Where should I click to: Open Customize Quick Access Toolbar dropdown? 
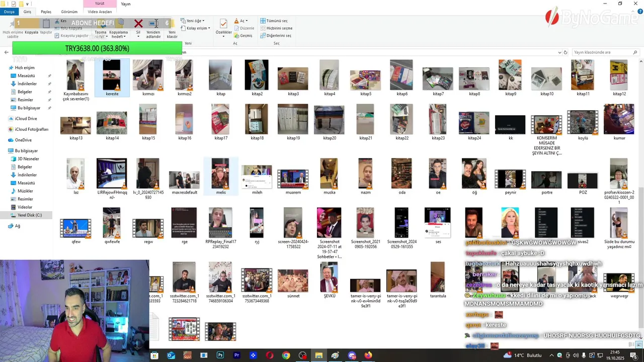[x=27, y=4]
